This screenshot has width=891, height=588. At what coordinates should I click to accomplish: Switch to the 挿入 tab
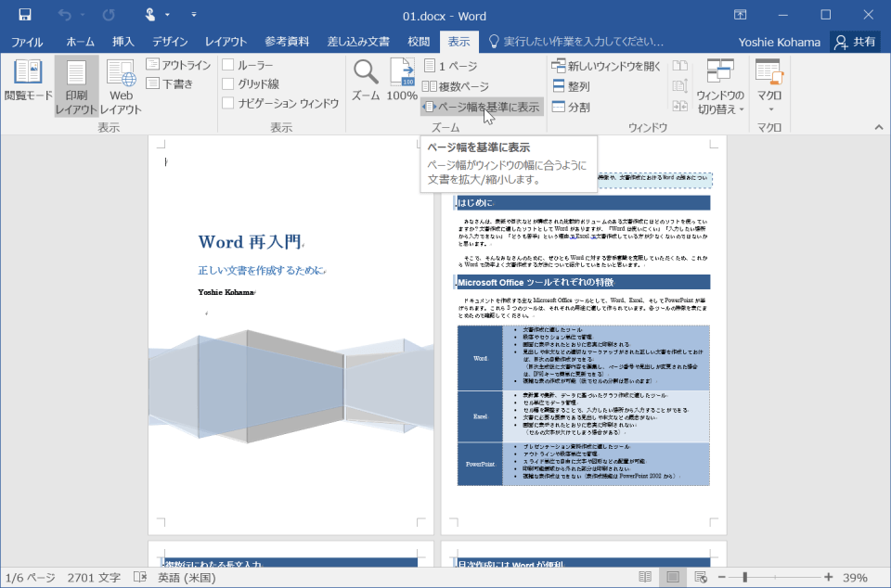click(x=123, y=42)
